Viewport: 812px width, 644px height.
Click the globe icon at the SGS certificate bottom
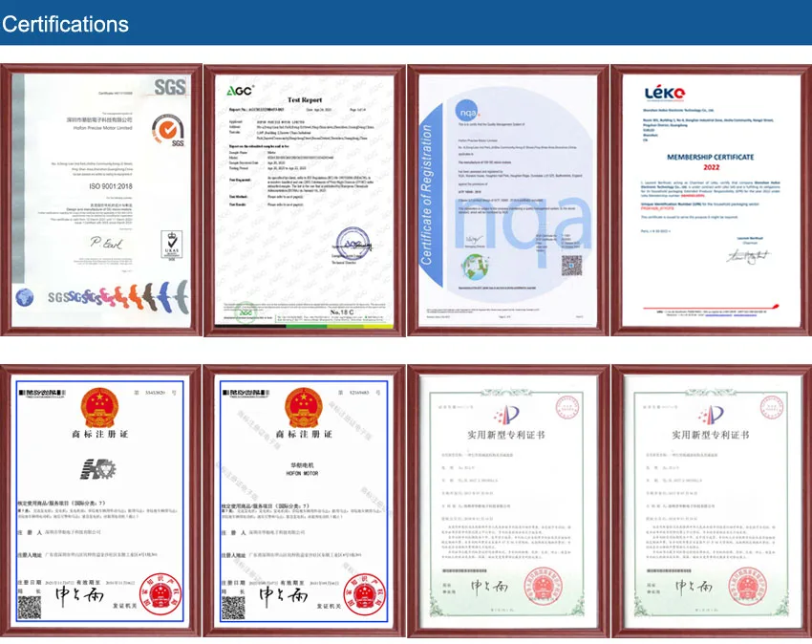pyautogui.click(x=24, y=297)
